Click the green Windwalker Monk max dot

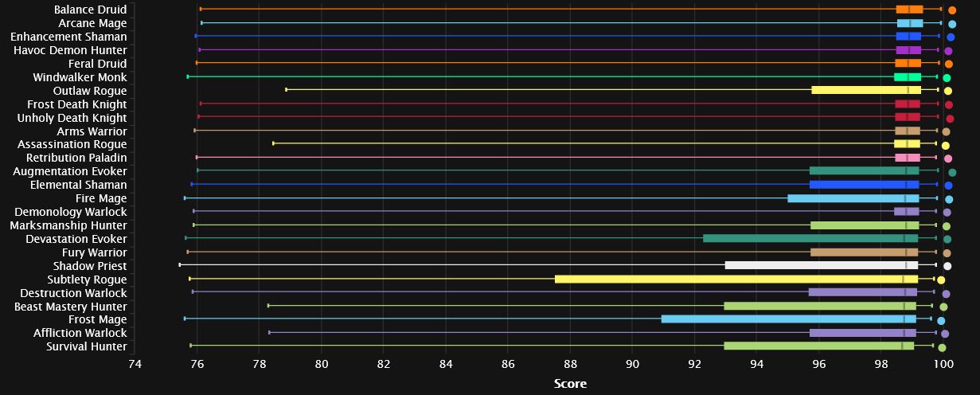coord(947,78)
